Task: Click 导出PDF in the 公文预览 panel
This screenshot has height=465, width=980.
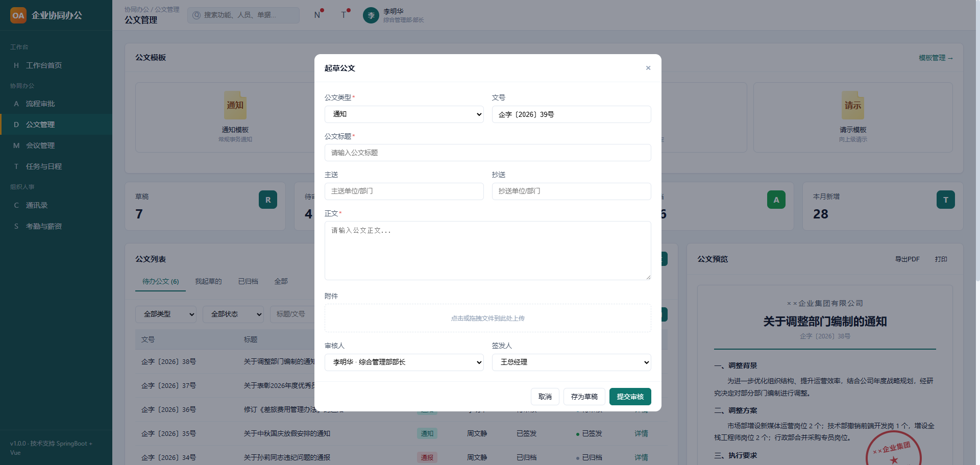Action: click(x=907, y=259)
